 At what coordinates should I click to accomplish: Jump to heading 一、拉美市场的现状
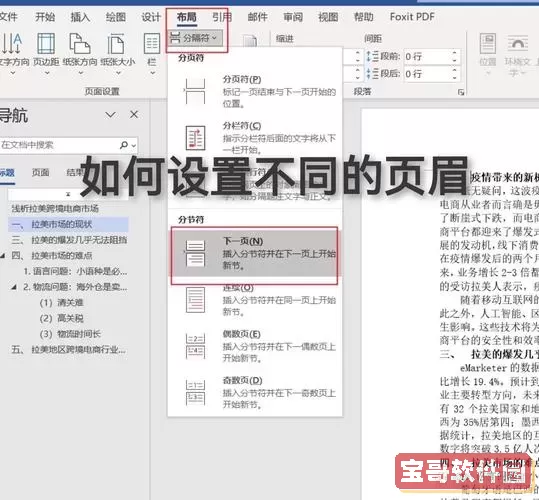click(68, 224)
